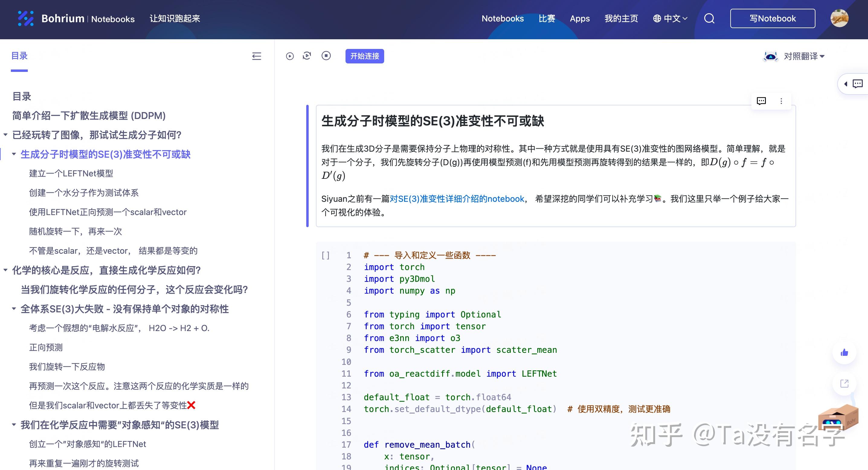Select Notebooks in the top navigation

[x=502, y=18]
